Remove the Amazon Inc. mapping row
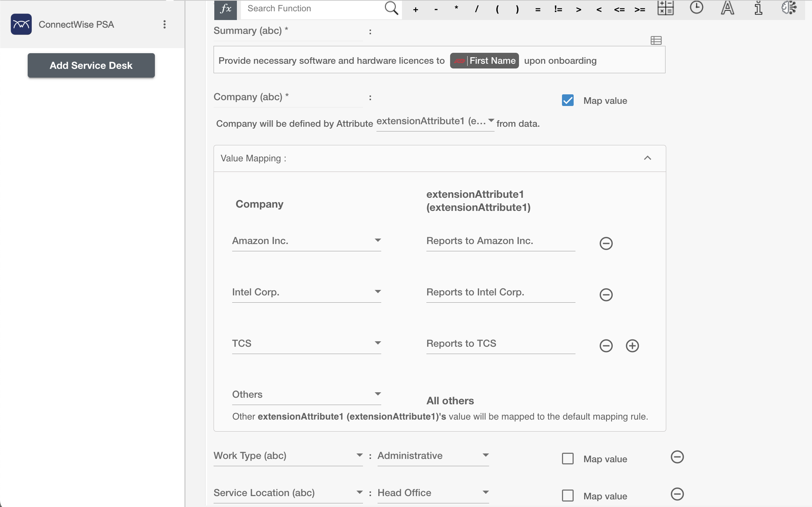This screenshot has height=507, width=812. coord(606,243)
